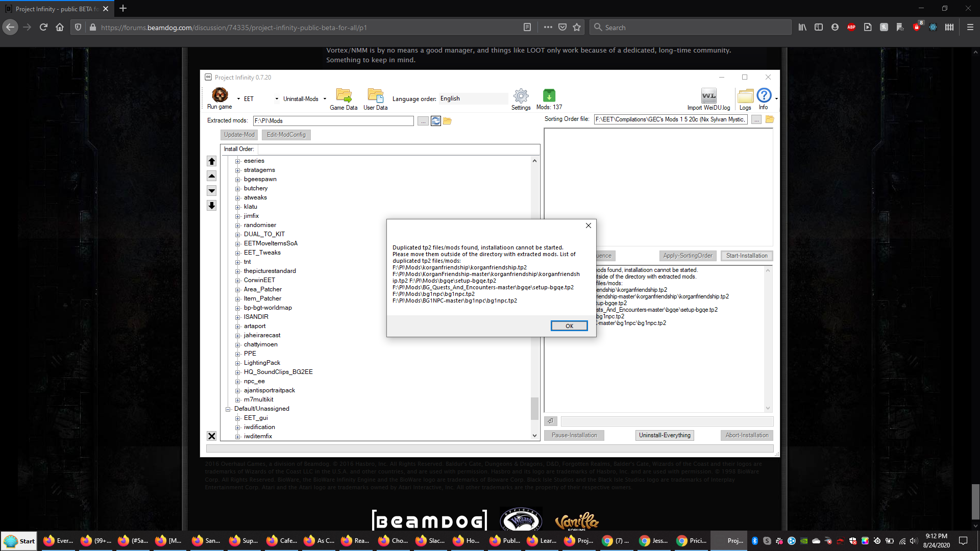Click the Info question mark icon
This screenshot has width=980, height=551.
click(764, 95)
